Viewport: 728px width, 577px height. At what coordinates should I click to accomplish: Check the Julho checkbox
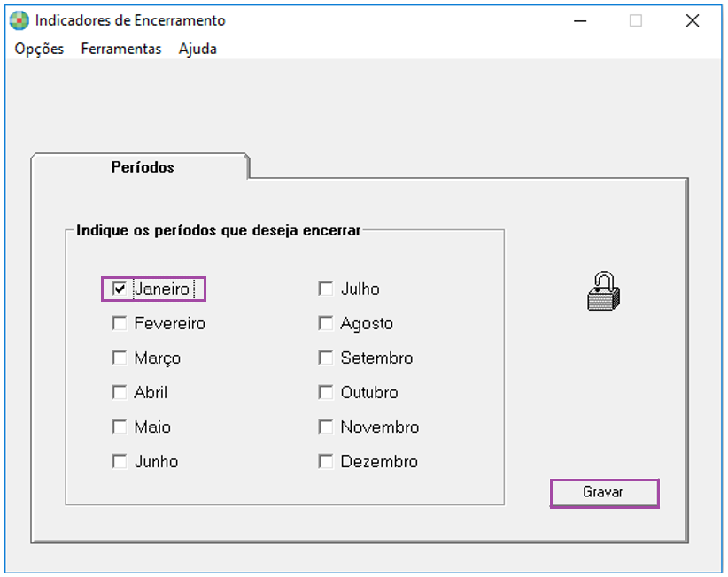tap(326, 288)
